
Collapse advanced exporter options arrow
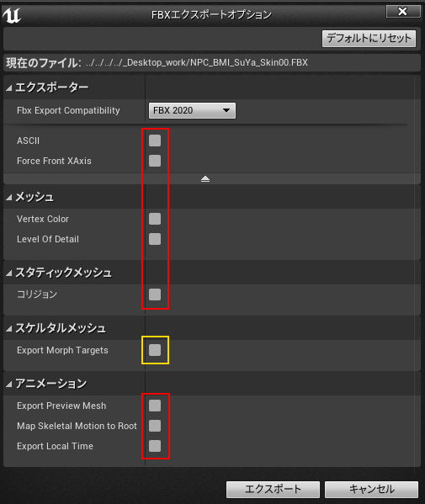pyautogui.click(x=205, y=178)
